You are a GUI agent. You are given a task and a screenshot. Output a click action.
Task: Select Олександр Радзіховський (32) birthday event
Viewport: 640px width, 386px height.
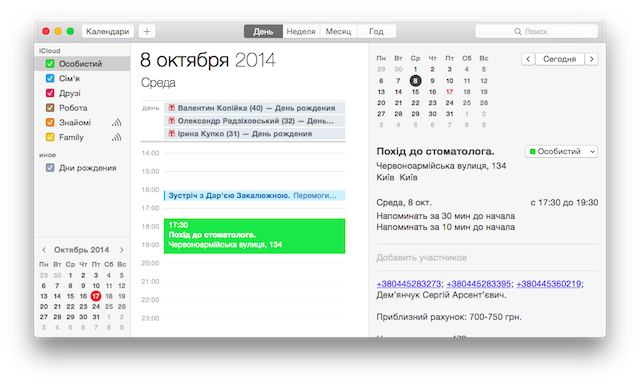point(254,121)
